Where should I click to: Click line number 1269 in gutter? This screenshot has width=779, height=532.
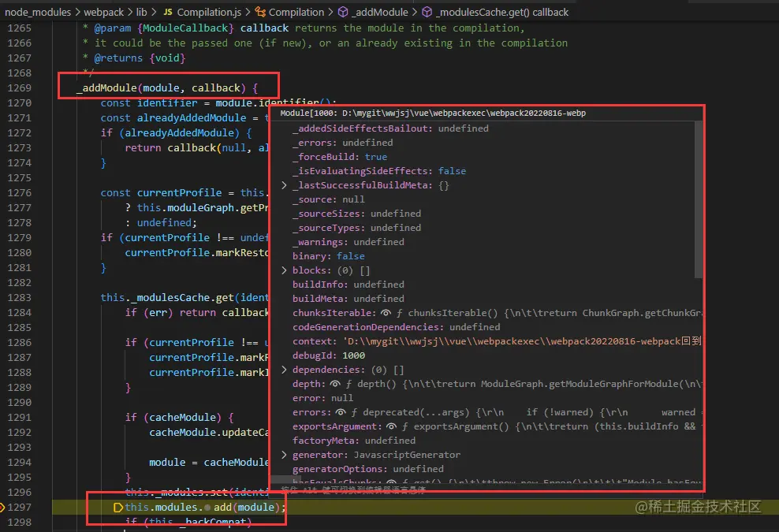[x=20, y=88]
